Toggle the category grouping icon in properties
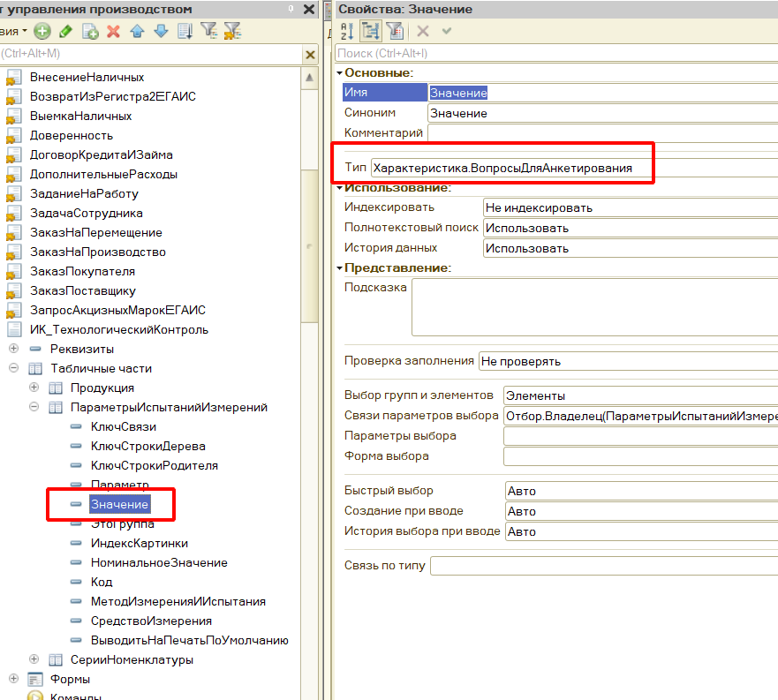The width and height of the screenshot is (778, 700). tap(371, 31)
